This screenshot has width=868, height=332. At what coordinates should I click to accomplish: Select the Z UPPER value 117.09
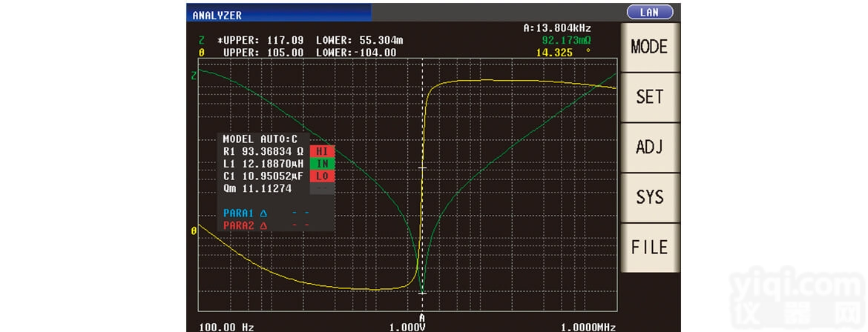pyautogui.click(x=286, y=40)
